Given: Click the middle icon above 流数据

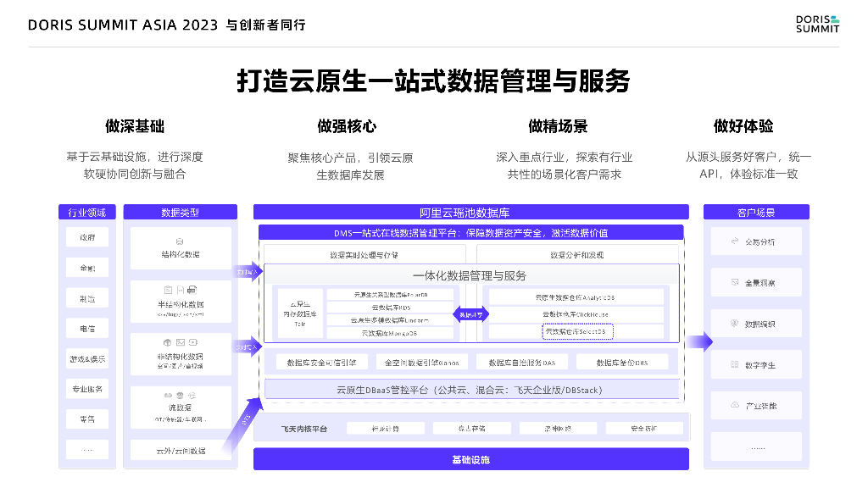Looking at the screenshot, I should pos(180,396).
